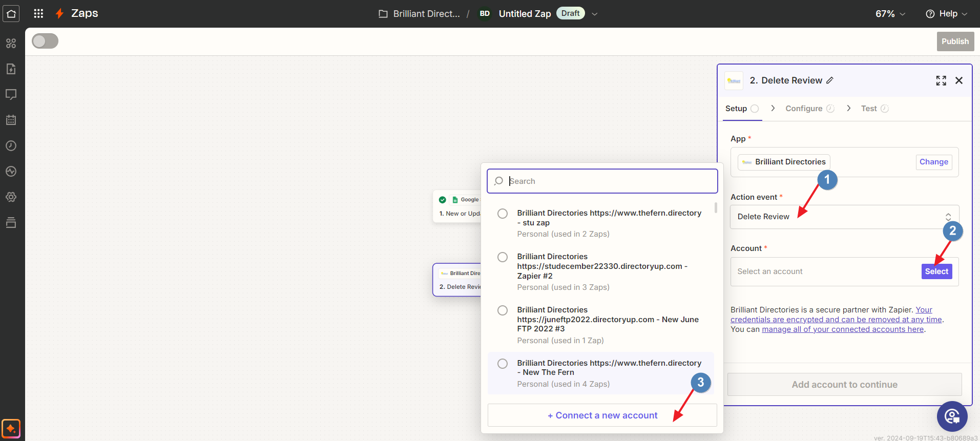Viewport: 980px width, 441px height.
Task: Click Connect a new account
Action: [x=602, y=415]
